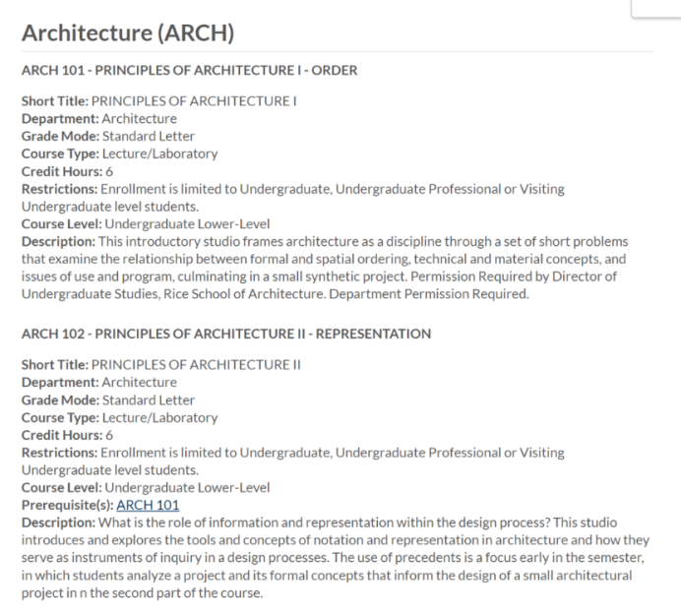Click the Restrictions label under ARCH 101

[x=60, y=189]
